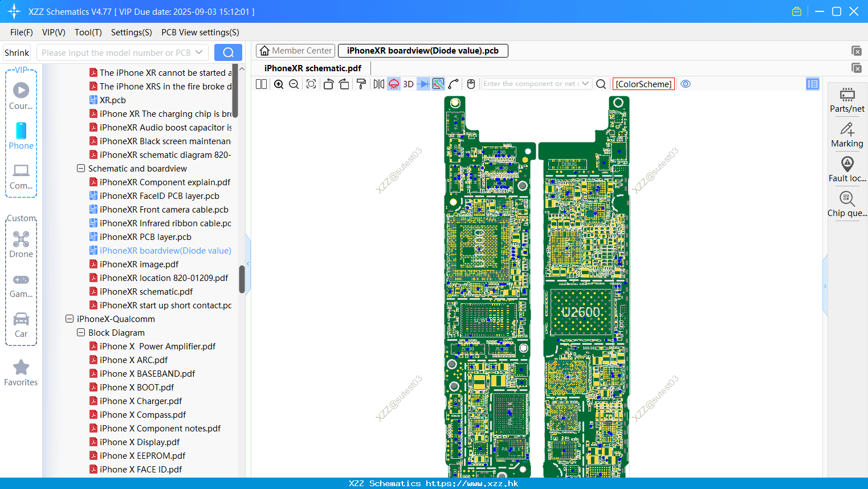Collapse the Block Diagram folder
Image resolution: width=868 pixels, height=489 pixels.
coord(81,332)
